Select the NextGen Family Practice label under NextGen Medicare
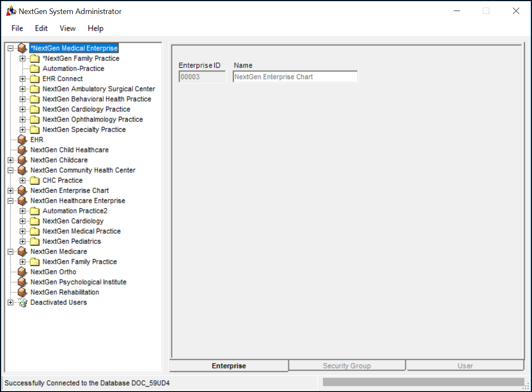532x392 pixels. click(80, 262)
